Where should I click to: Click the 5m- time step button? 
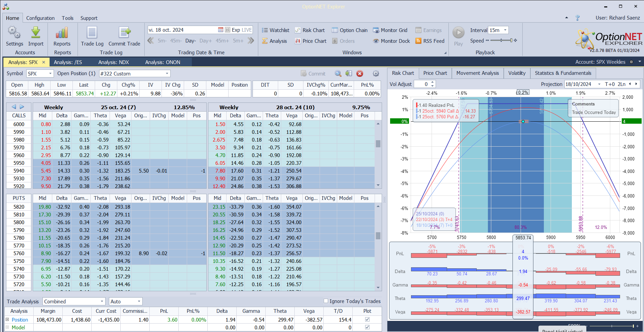click(x=162, y=41)
